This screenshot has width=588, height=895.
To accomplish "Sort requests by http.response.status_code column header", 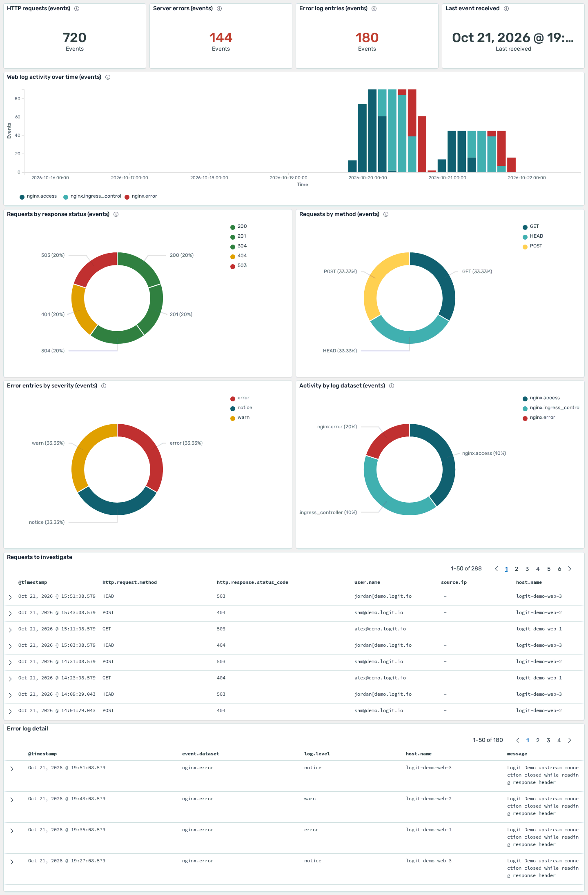I will 252,582.
